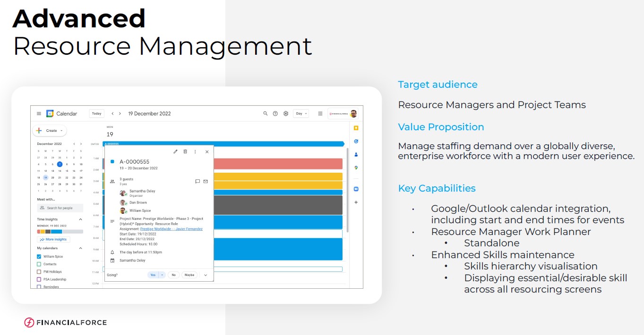Delete the event using the trash icon
This screenshot has height=335, width=644.
click(x=185, y=151)
